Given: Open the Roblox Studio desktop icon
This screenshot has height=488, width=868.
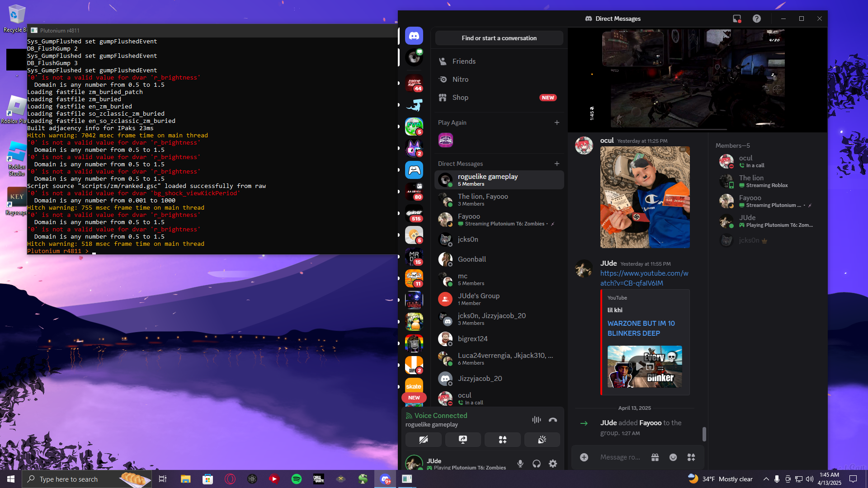Looking at the screenshot, I should tap(17, 158).
